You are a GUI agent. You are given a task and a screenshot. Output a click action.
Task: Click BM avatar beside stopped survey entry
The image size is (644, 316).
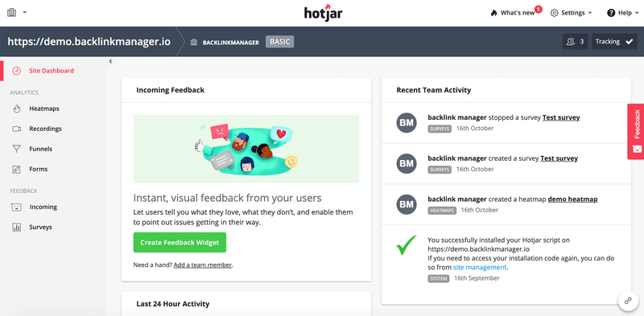point(407,123)
